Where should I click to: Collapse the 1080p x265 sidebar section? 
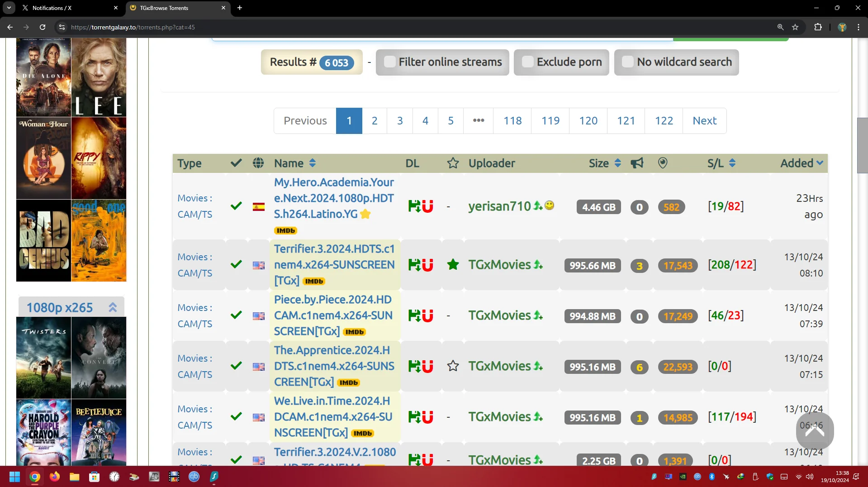[x=113, y=307]
